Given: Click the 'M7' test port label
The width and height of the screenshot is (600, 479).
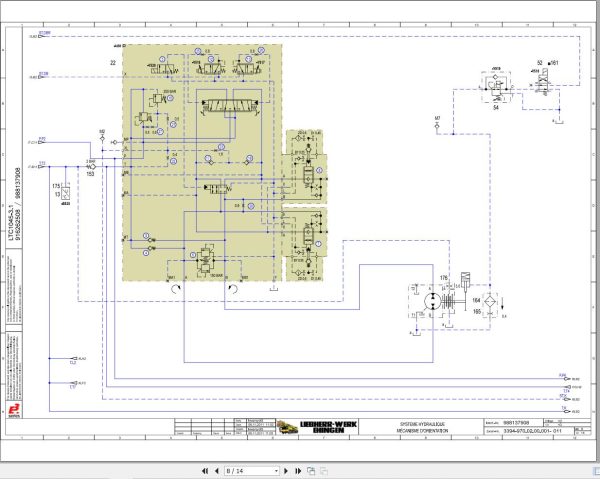Looking at the screenshot, I should click(437, 118).
